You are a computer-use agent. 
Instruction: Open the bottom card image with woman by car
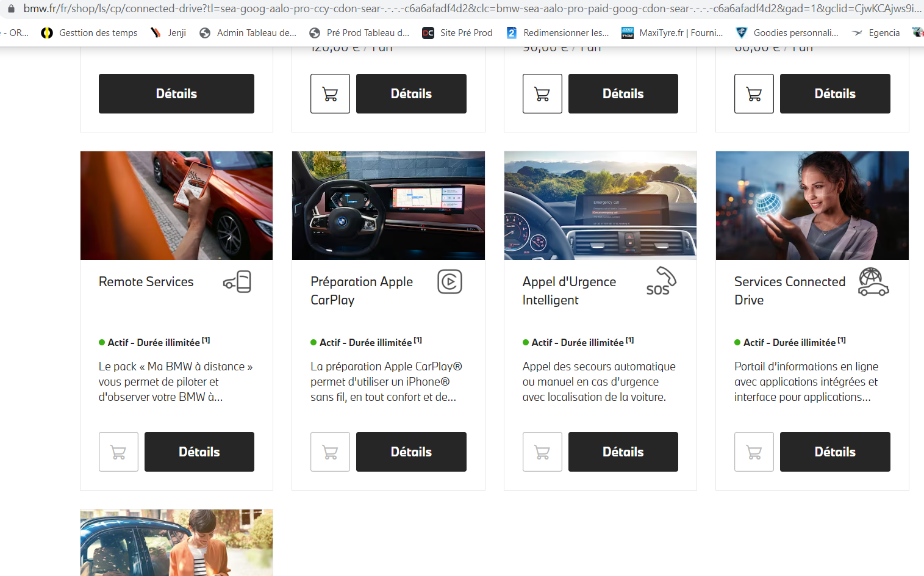(176, 542)
